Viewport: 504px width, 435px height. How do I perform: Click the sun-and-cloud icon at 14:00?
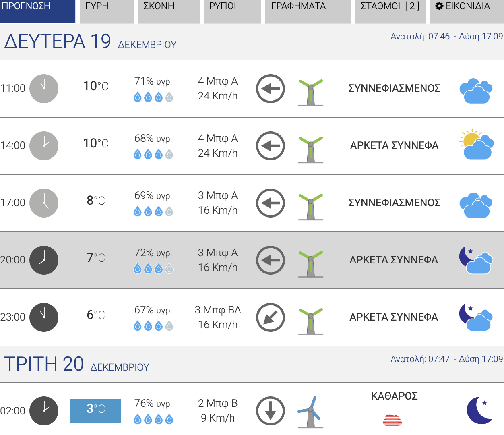click(477, 144)
